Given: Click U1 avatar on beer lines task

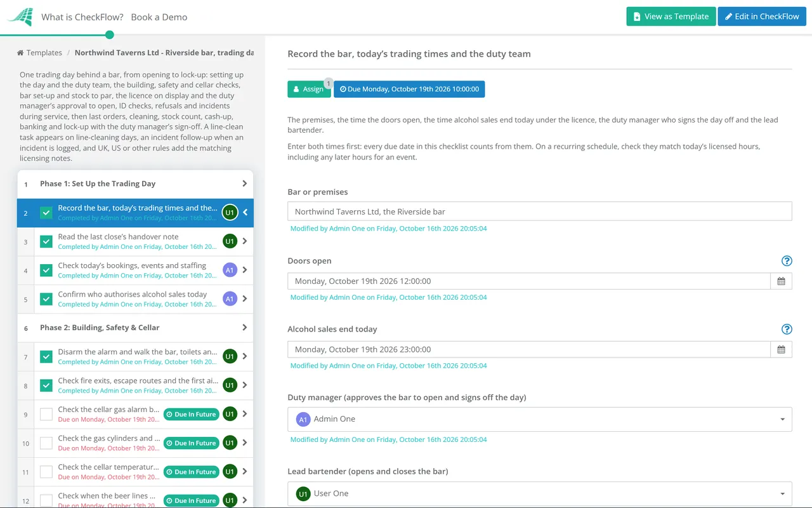Looking at the screenshot, I should point(230,500).
